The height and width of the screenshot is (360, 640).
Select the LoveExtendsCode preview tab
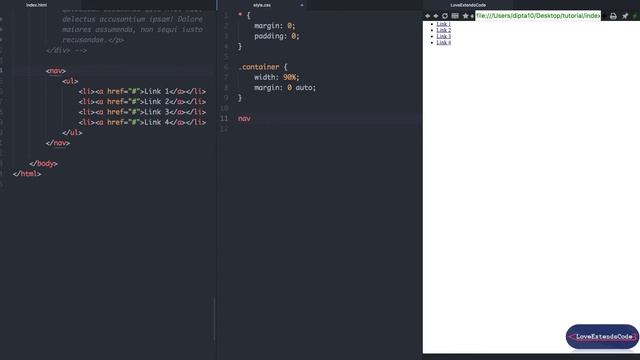coord(468,5)
